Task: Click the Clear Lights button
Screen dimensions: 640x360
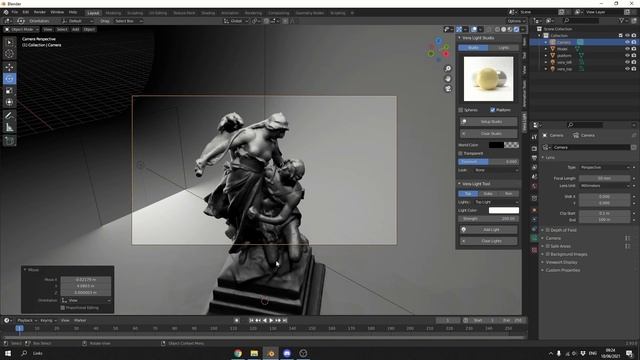Action: 489,241
